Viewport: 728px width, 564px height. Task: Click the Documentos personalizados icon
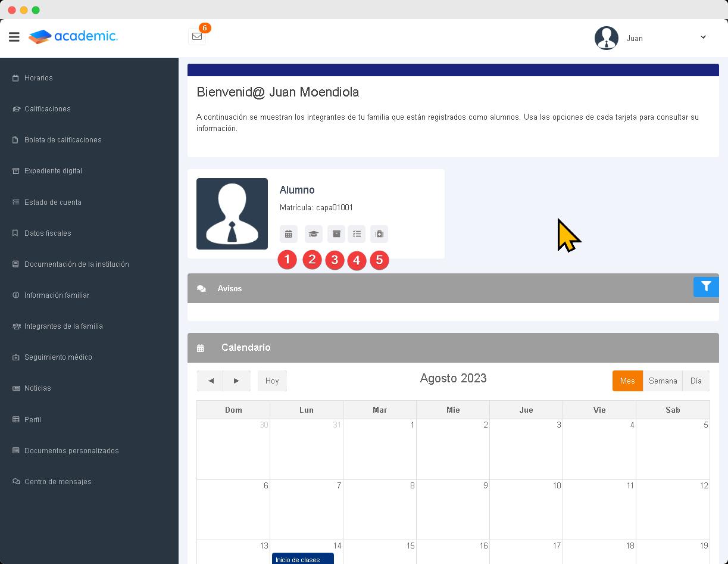[x=16, y=451]
